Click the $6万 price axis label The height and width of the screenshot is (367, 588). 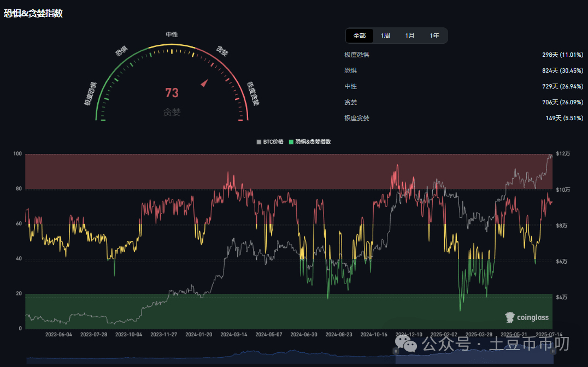[561, 261]
